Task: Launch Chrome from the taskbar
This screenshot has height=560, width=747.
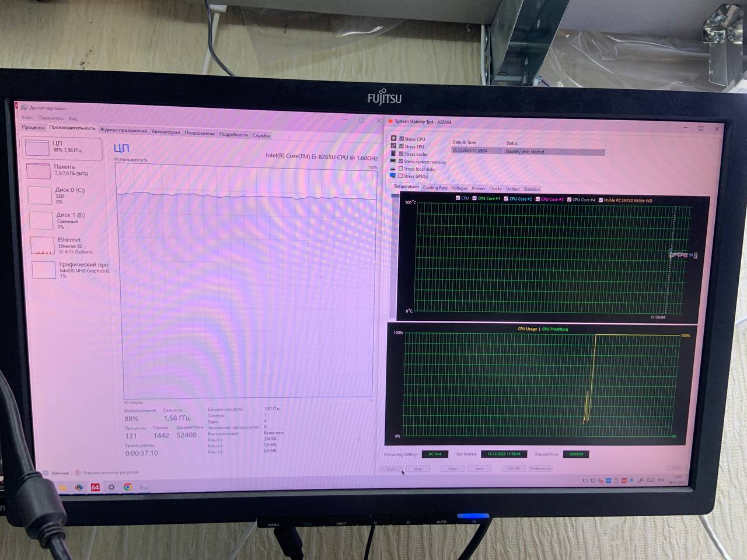Action: pos(127,487)
